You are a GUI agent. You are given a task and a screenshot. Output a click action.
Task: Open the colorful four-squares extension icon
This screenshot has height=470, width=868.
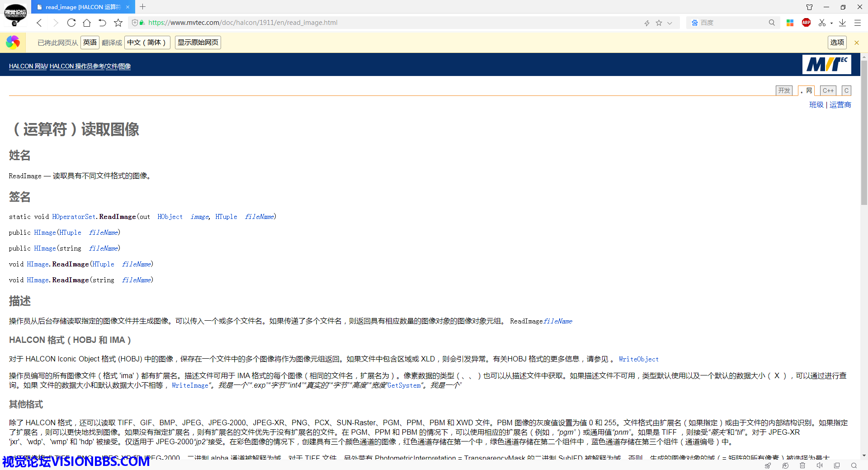(790, 23)
